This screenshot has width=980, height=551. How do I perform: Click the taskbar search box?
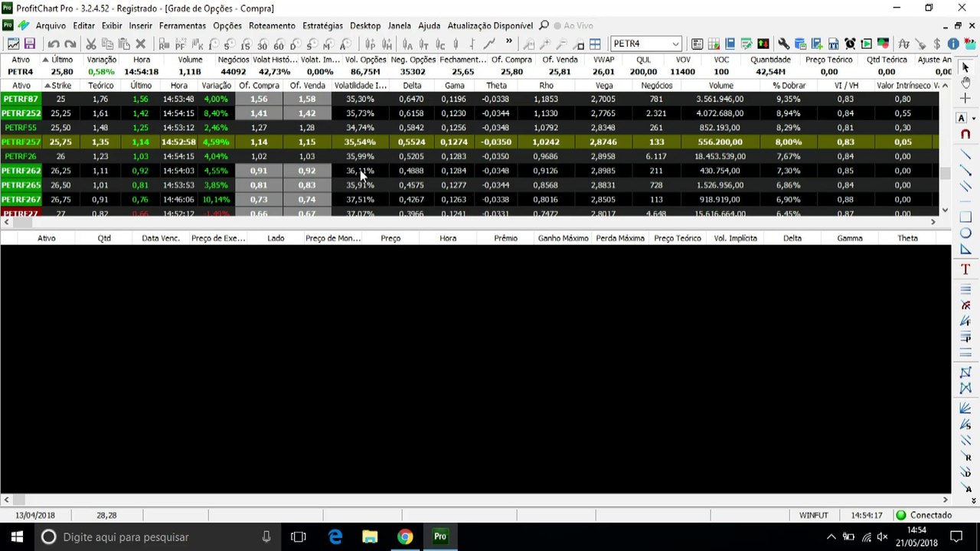[157, 536]
